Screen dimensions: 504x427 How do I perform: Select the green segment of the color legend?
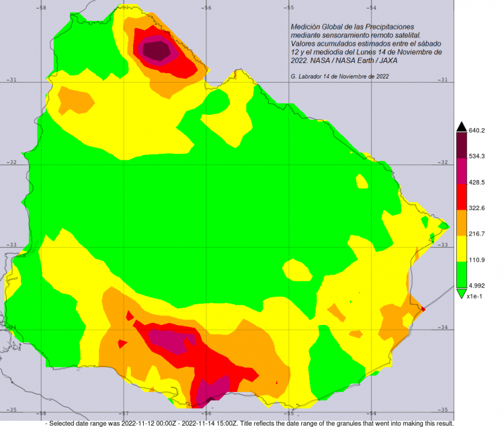tap(460, 274)
